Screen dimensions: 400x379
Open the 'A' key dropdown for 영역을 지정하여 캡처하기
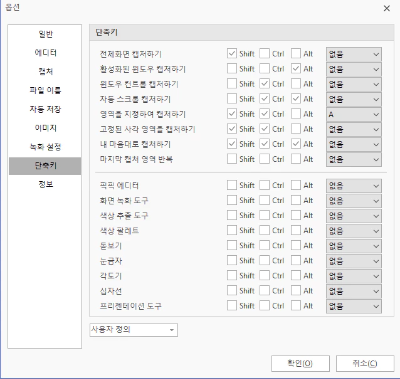tap(354, 114)
